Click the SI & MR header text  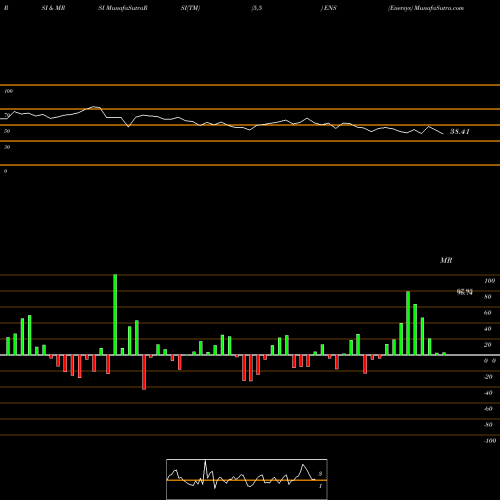click(53, 8)
